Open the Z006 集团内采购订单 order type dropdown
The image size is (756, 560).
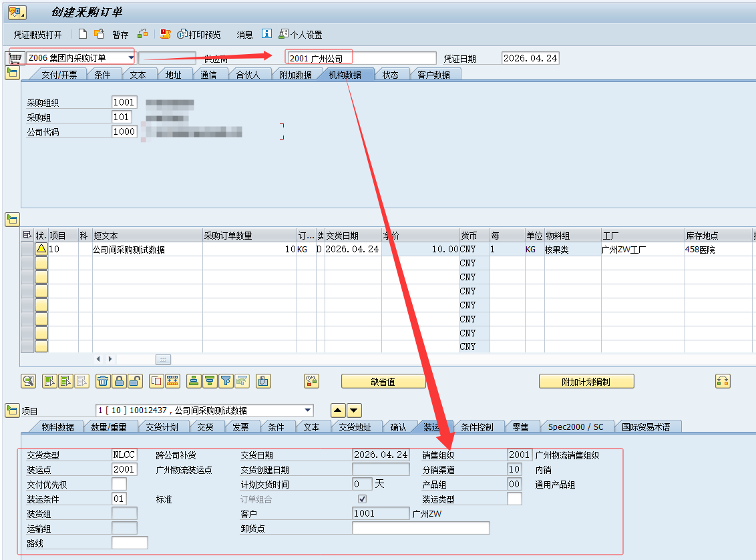pos(130,58)
